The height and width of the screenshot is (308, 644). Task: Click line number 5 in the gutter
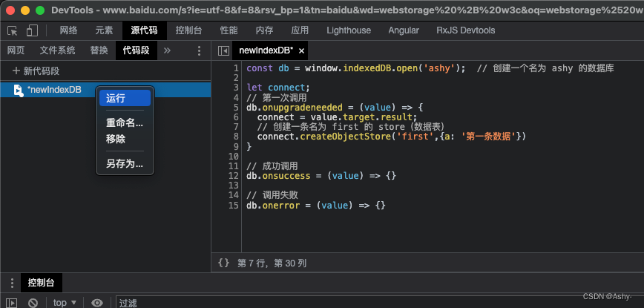(x=236, y=108)
